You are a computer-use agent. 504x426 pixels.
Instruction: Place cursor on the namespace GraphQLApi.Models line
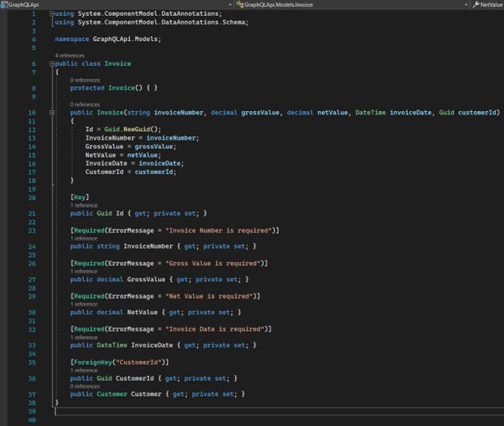pos(108,39)
